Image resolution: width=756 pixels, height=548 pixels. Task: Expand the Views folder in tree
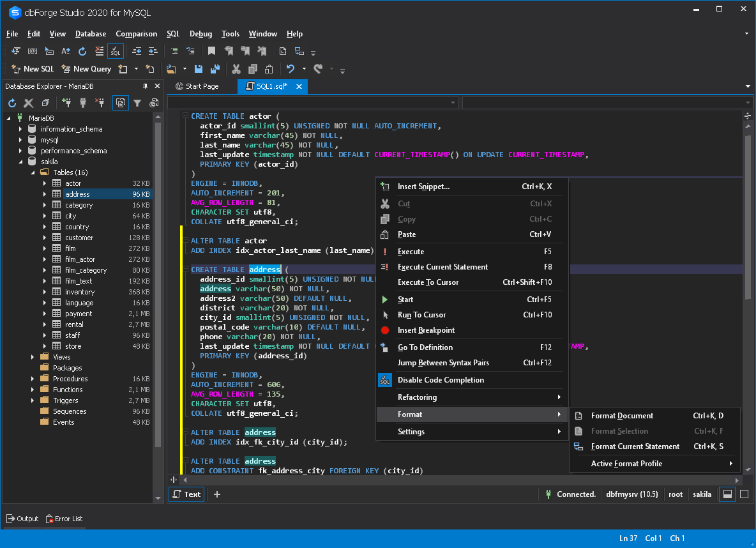33,357
